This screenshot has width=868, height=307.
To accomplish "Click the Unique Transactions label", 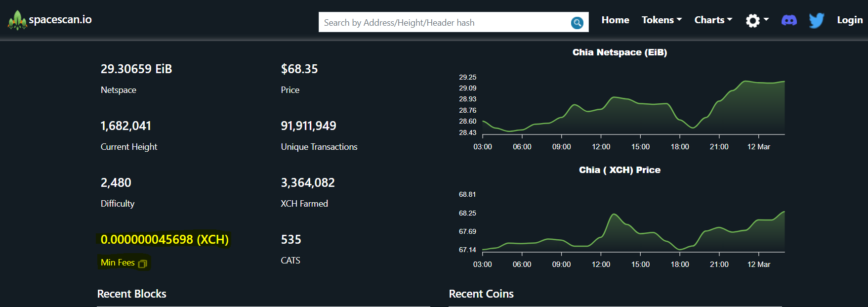I will (319, 147).
